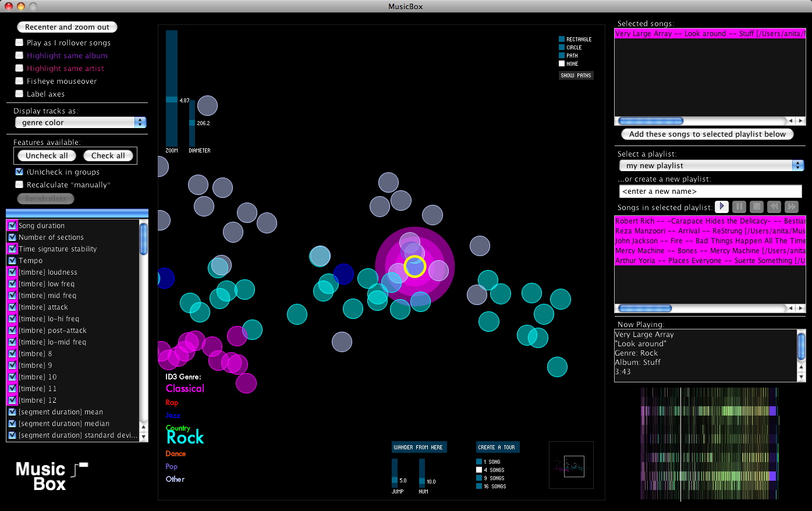
Task: Select the CIRCLE selection mode
Action: coord(562,47)
